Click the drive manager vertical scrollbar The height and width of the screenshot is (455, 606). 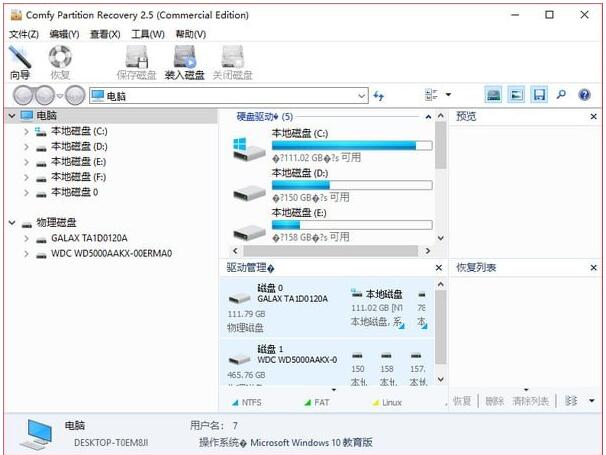[x=441, y=327]
